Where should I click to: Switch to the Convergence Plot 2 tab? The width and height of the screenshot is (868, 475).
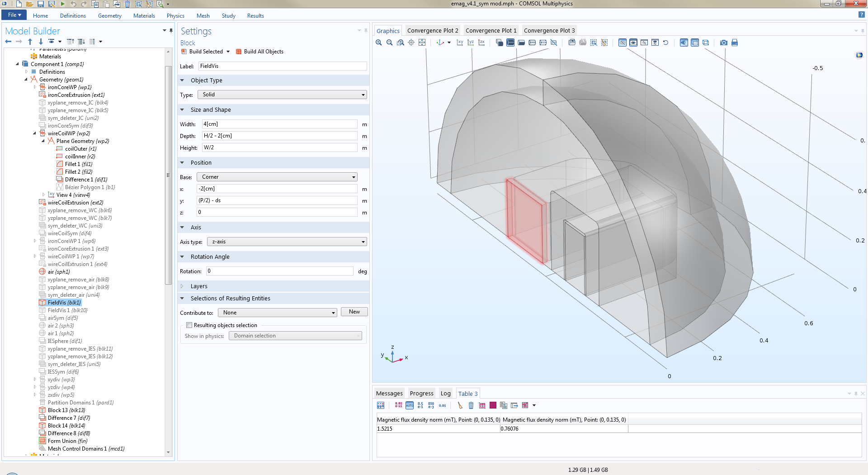click(x=432, y=31)
